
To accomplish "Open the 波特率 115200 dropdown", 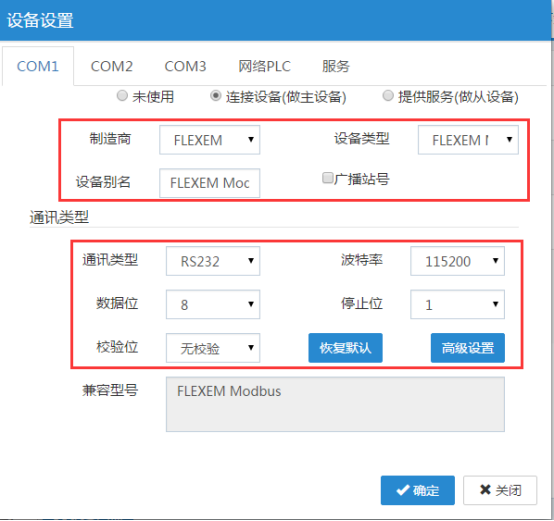I will 457,261.
